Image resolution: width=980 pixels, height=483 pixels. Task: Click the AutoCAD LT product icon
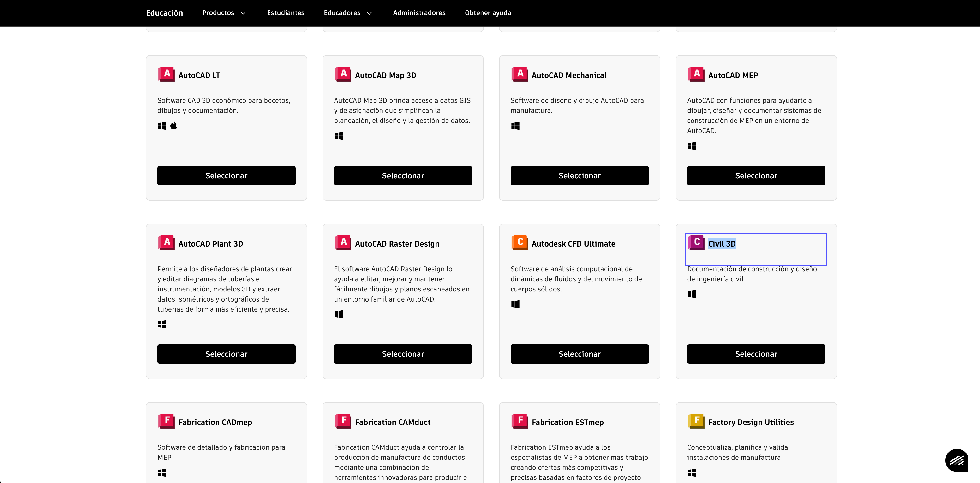click(x=166, y=74)
